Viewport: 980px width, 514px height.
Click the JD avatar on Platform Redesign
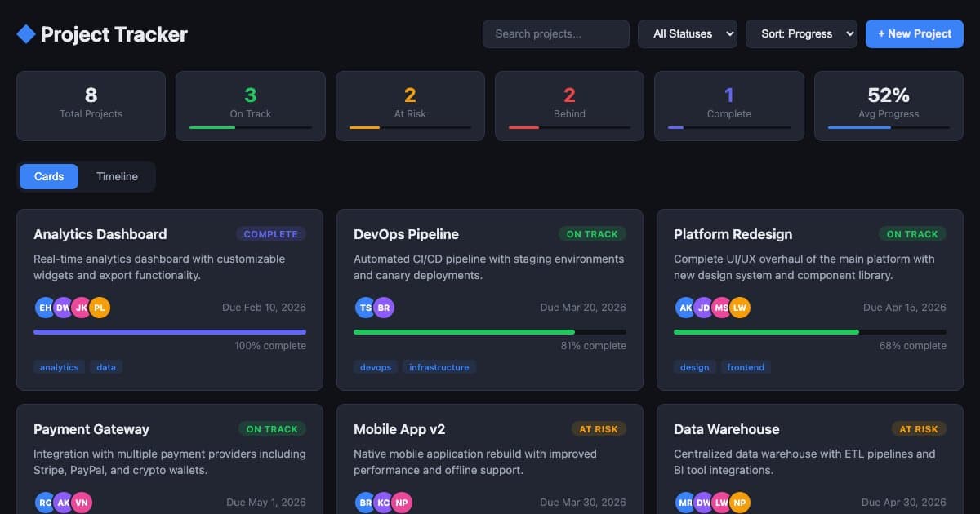pyautogui.click(x=703, y=308)
